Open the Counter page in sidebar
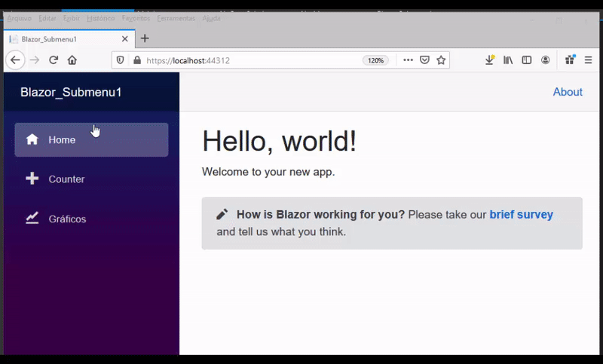603x364 pixels. (91, 179)
